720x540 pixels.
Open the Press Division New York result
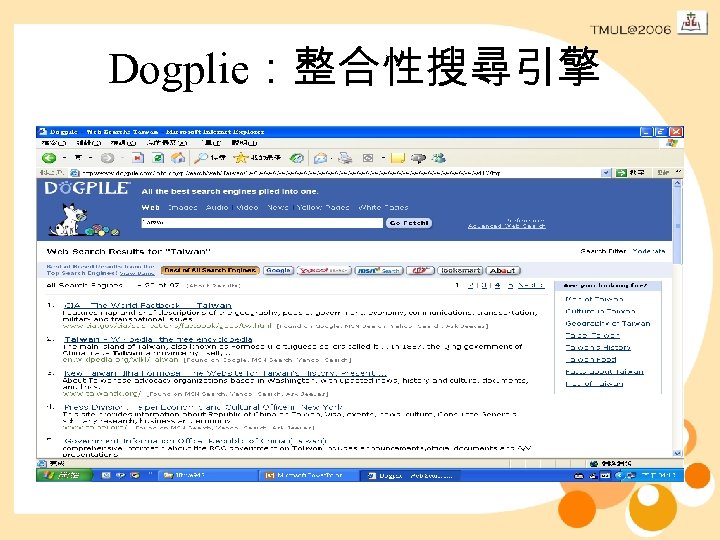click(x=203, y=407)
